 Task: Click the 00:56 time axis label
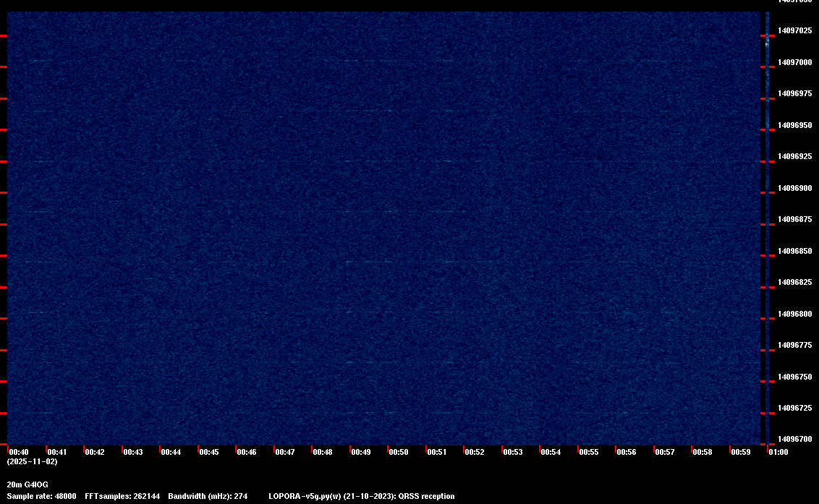[x=627, y=452]
